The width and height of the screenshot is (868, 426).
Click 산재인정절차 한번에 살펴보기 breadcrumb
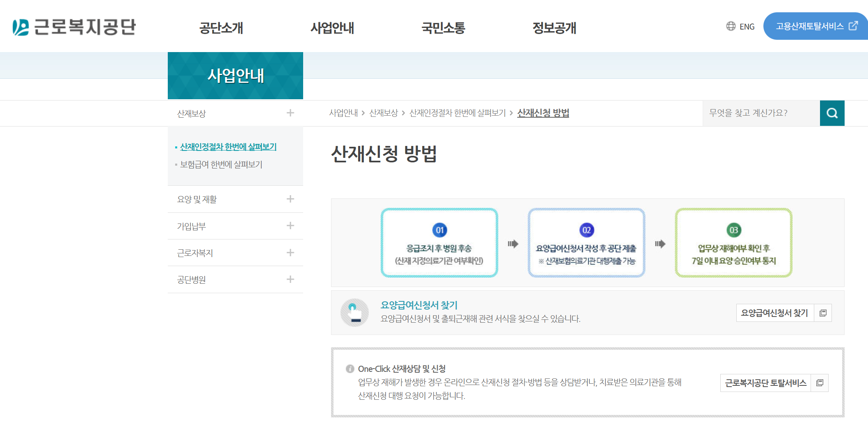457,113
